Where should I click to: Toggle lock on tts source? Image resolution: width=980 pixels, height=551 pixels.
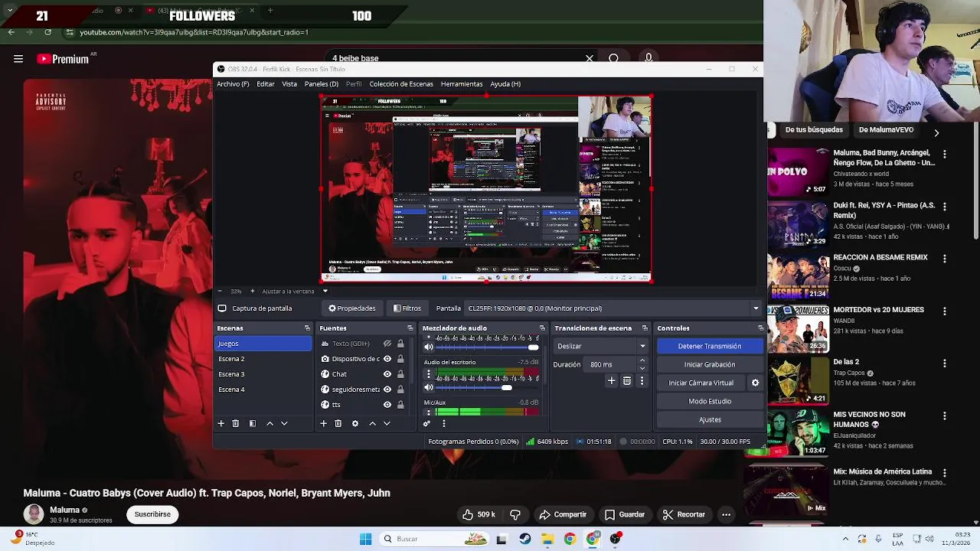pos(400,405)
